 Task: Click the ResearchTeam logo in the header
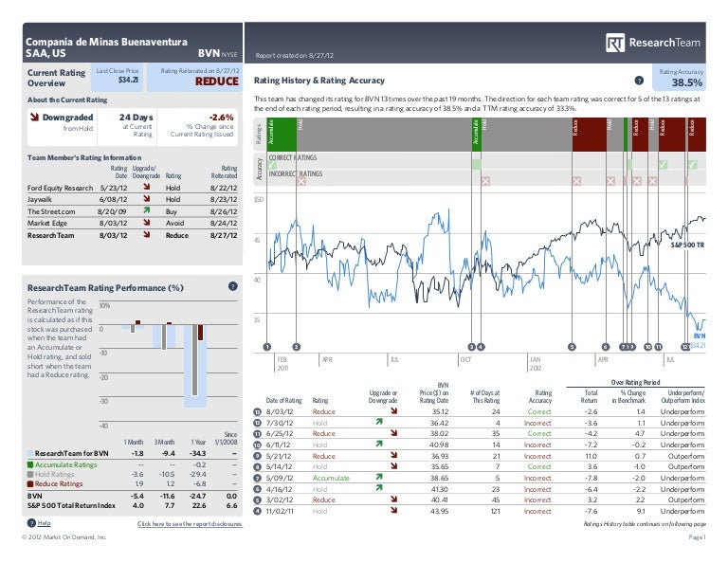[656, 43]
